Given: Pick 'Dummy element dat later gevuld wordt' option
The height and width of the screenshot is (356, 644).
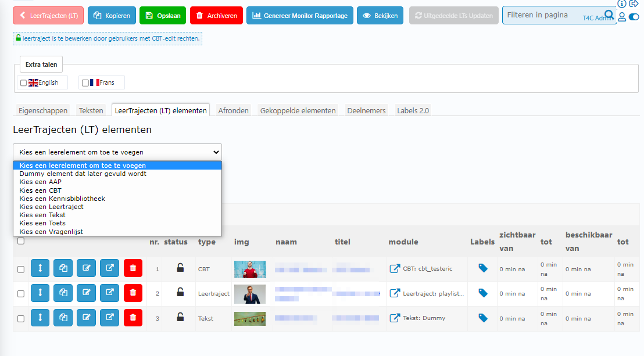Looking at the screenshot, I should pyautogui.click(x=83, y=174).
